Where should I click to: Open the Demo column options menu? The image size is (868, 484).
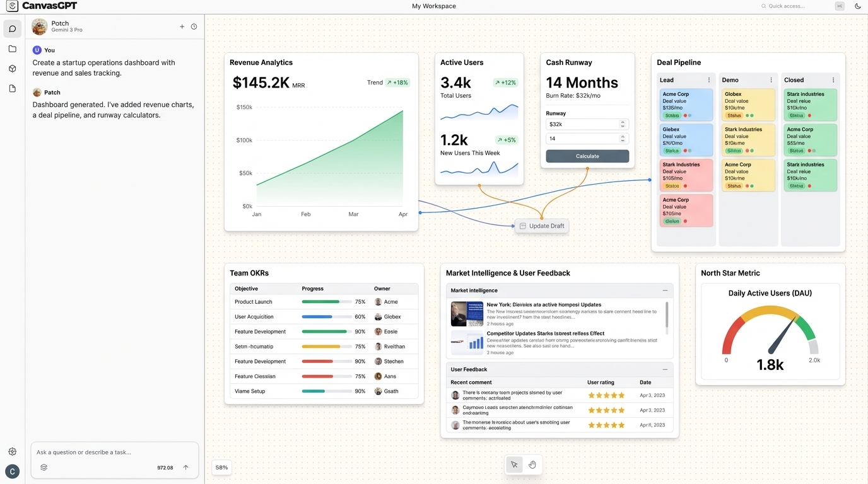point(771,80)
